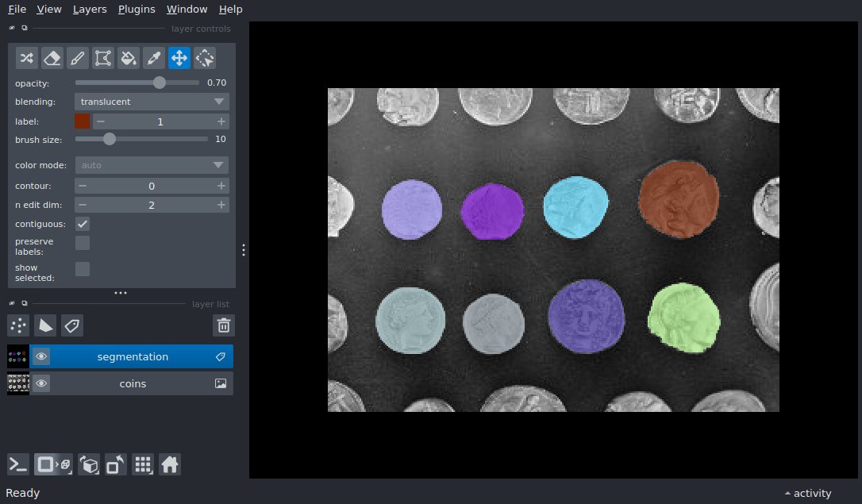The image size is (862, 504).
Task: Select the coins layer in list
Action: tap(133, 384)
